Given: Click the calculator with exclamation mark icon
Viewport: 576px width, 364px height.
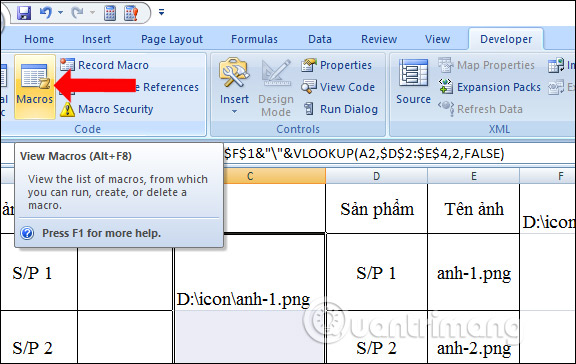Looking at the screenshot, I should click(x=131, y=13).
